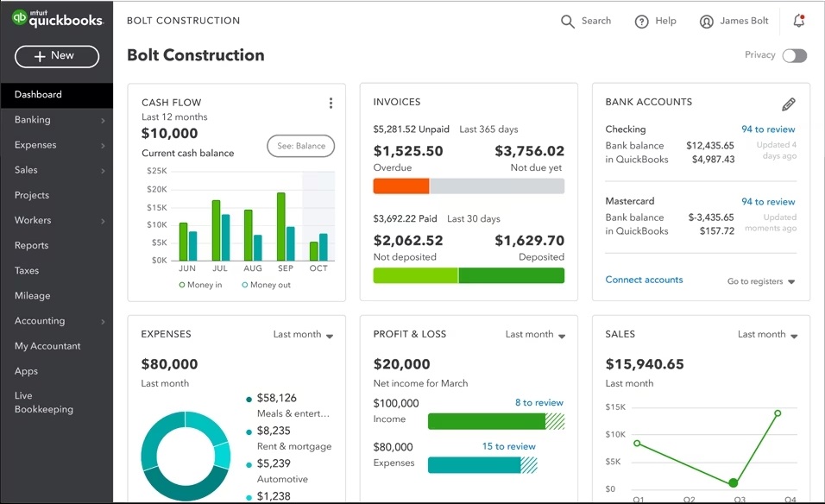Open Checking 94 to review link

tap(768, 129)
